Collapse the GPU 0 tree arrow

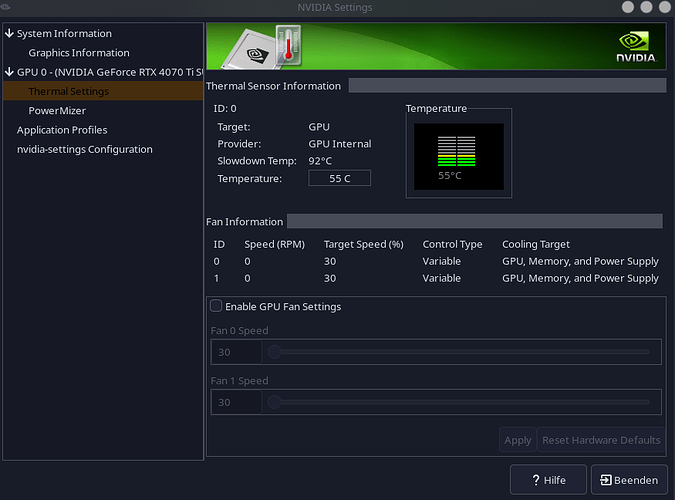[x=9, y=72]
